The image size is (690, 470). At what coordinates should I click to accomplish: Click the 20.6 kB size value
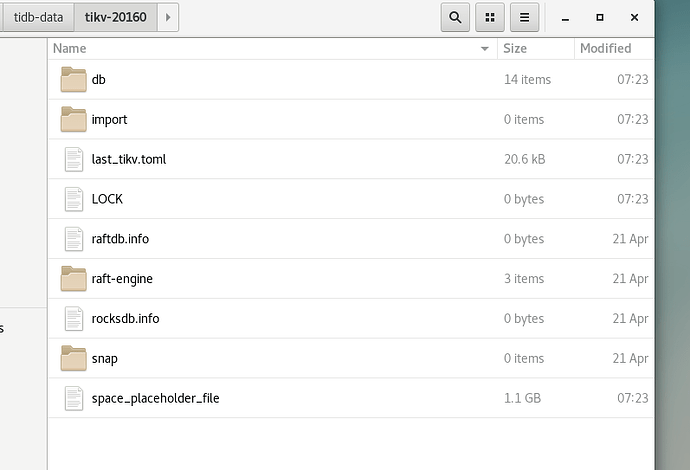coord(525,159)
